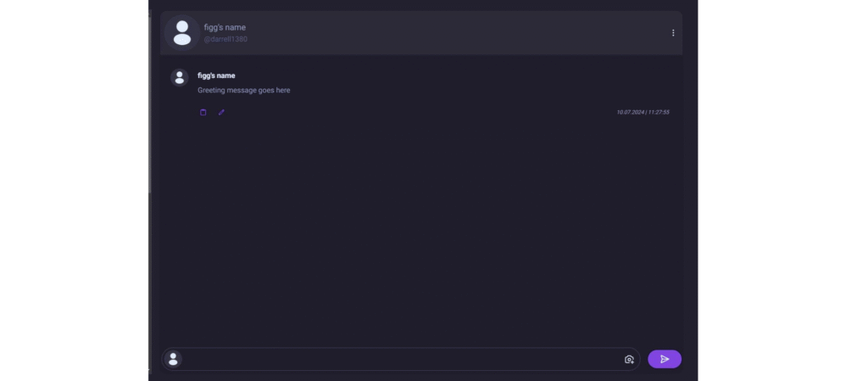The image size is (868, 381).
Task: Open the three-dot options menu in chat header
Action: [x=672, y=33]
